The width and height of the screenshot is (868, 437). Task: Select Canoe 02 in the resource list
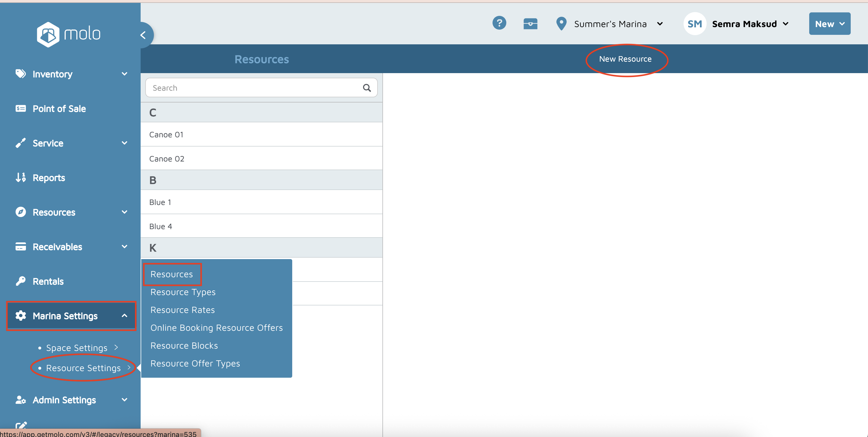click(x=167, y=159)
